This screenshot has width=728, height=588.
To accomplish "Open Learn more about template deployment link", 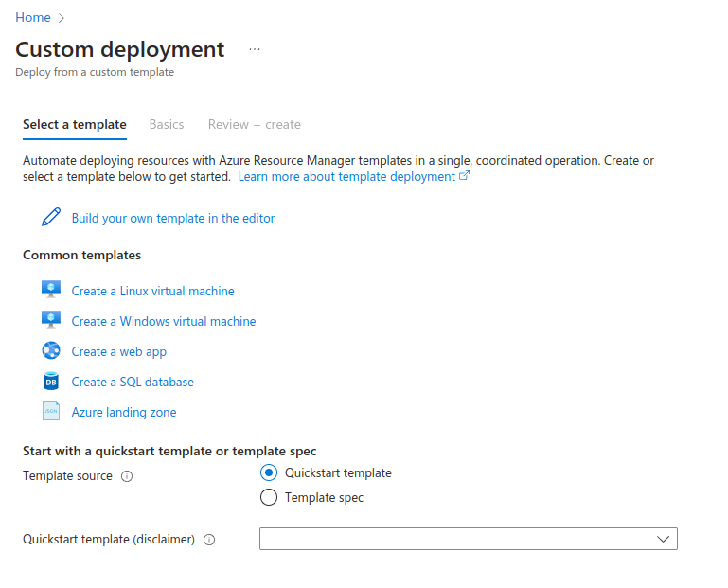I will click(x=354, y=176).
